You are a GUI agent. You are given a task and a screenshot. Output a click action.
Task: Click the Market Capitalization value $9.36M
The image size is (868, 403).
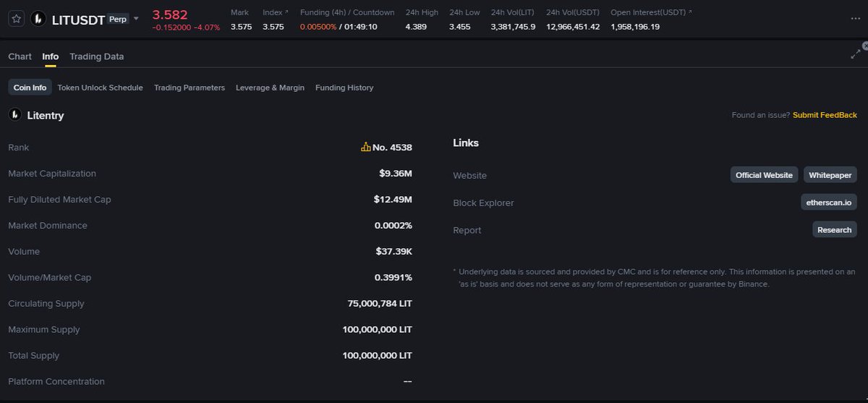(x=396, y=174)
